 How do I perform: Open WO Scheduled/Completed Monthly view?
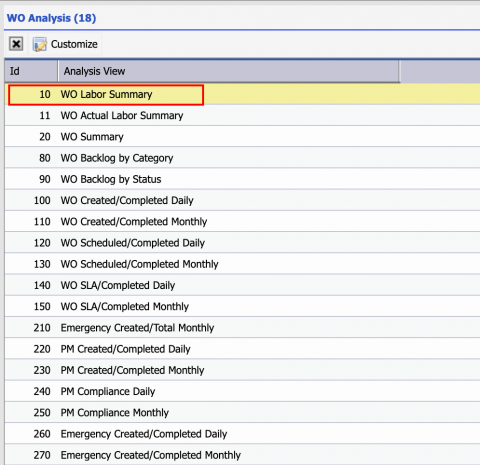242,264
